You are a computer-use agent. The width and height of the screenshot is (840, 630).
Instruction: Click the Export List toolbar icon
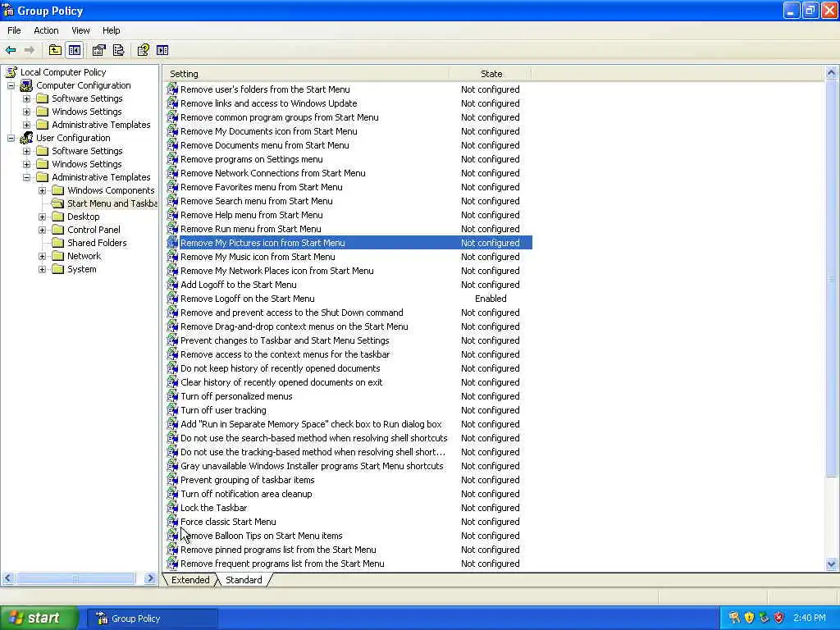118,50
